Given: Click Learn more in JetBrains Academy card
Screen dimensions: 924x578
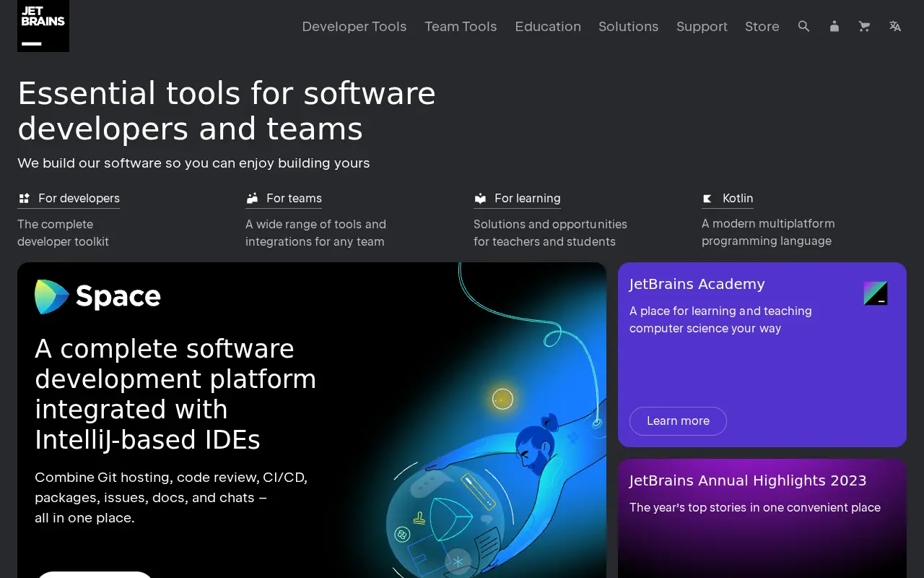Looking at the screenshot, I should coord(678,420).
